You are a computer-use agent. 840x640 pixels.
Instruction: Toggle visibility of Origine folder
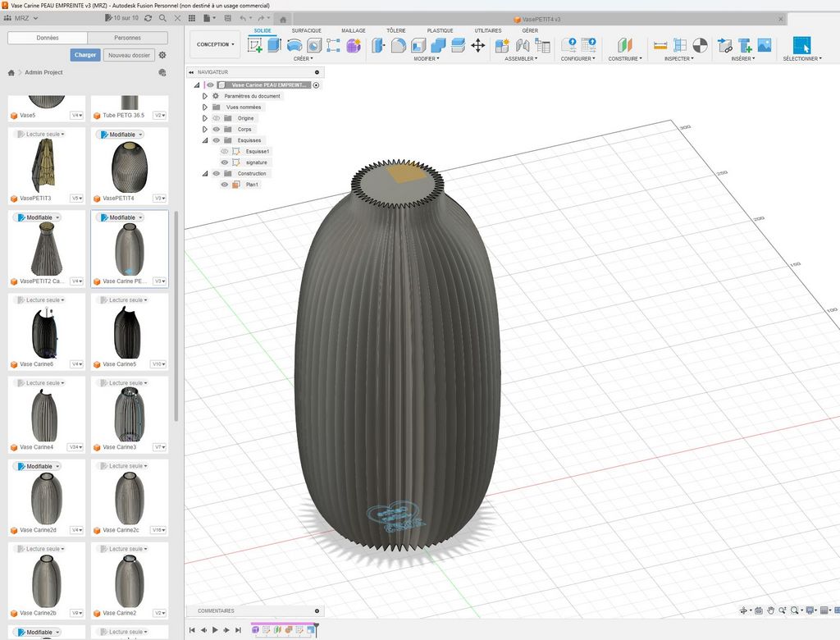click(x=217, y=118)
